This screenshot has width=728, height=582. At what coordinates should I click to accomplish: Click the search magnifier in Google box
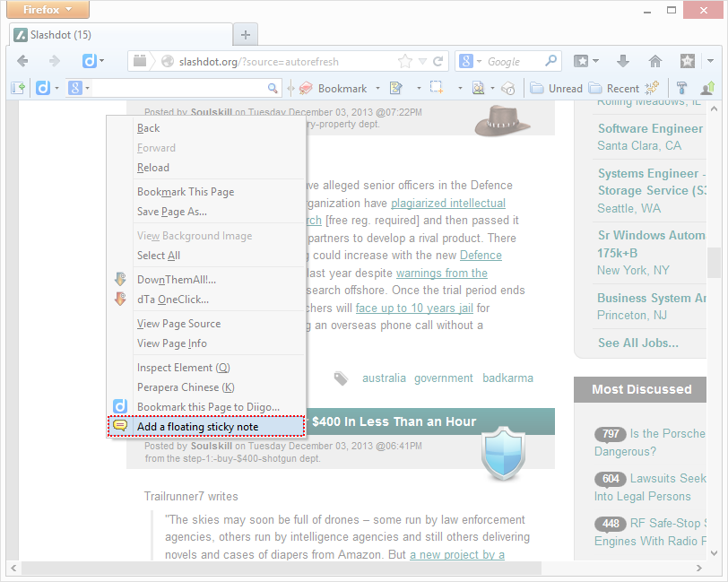click(550, 61)
